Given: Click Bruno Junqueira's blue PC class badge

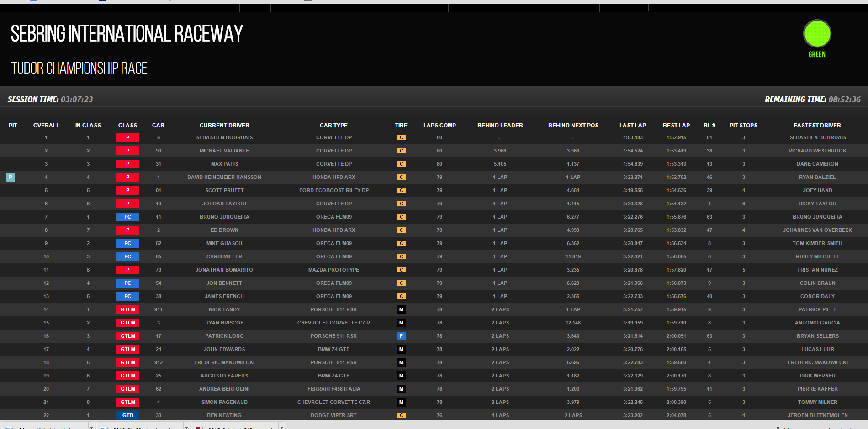Looking at the screenshot, I should click(127, 217).
